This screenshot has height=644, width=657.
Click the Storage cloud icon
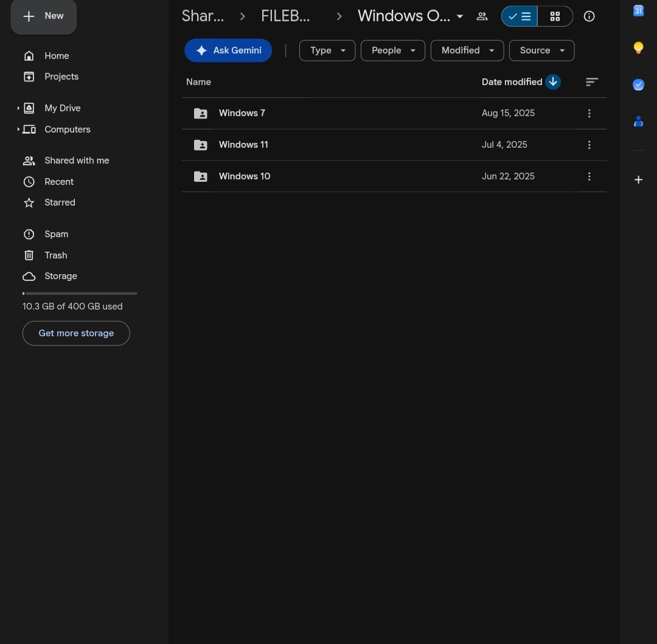[x=29, y=276]
